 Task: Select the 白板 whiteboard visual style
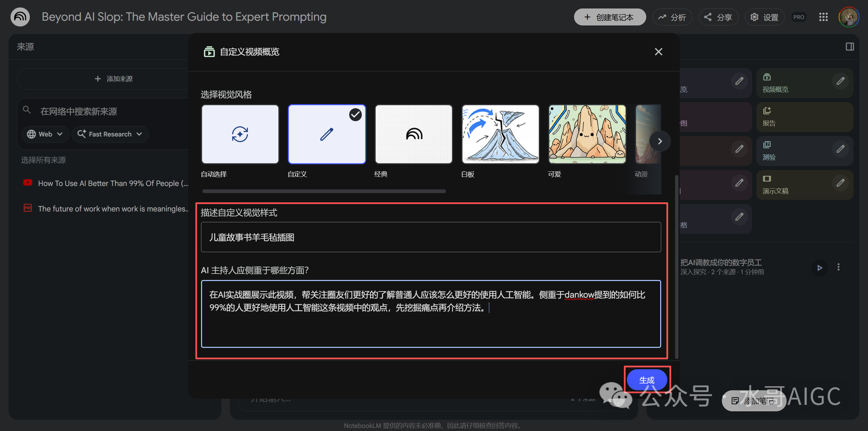[x=500, y=134]
